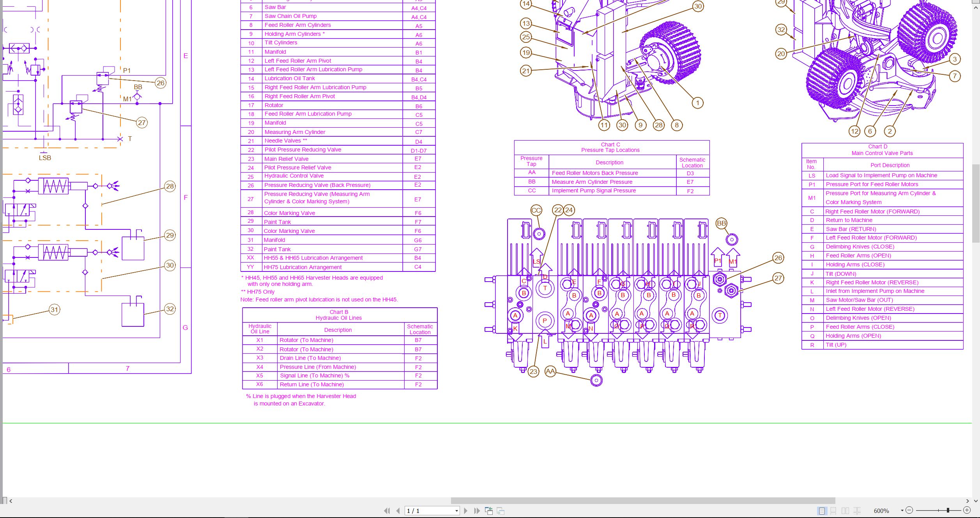
Task: Click the next view icon
Action: [x=501, y=511]
